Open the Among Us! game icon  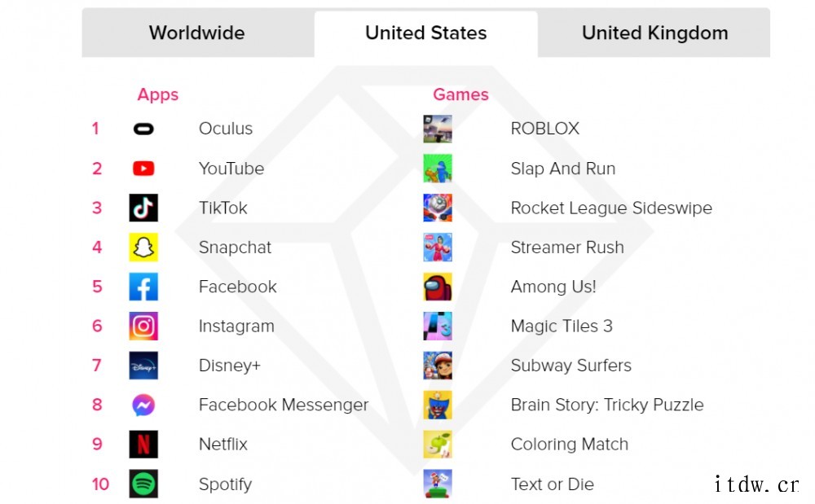[x=438, y=287]
